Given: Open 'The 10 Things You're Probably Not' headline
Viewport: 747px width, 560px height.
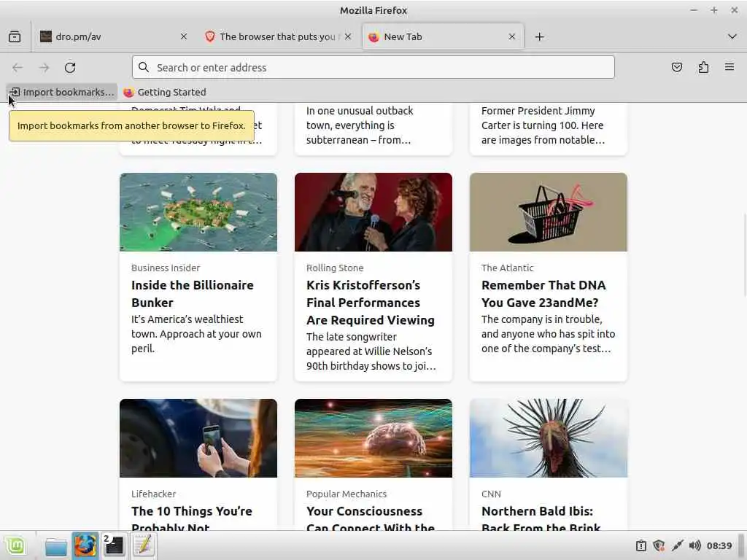Looking at the screenshot, I should [x=192, y=517].
